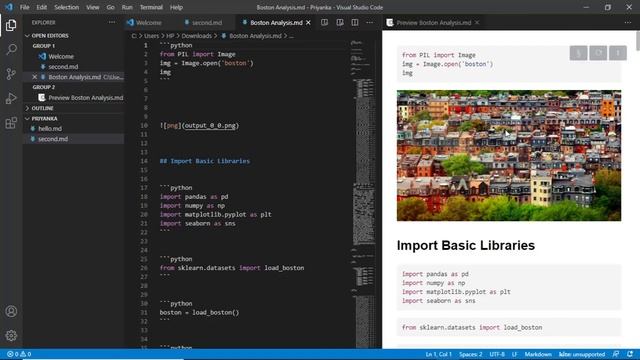Open the View menu
Image resolution: width=640 pixels, height=360 pixels.
tap(93, 7)
